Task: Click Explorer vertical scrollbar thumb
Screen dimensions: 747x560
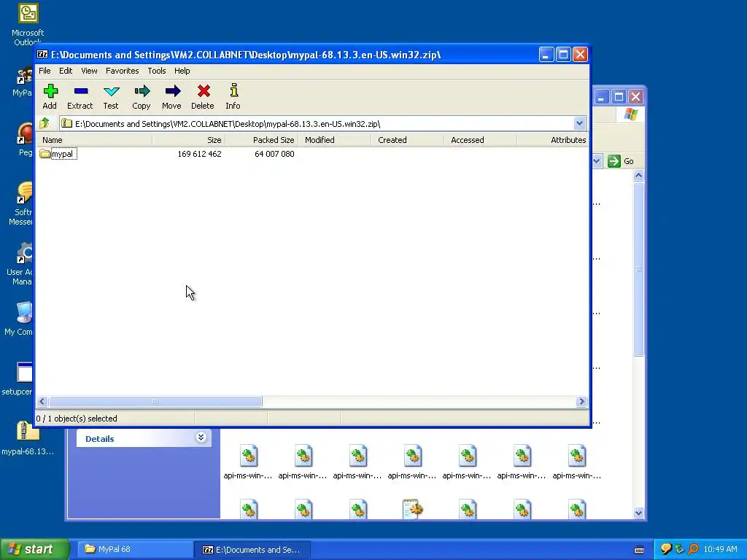Action: click(639, 269)
